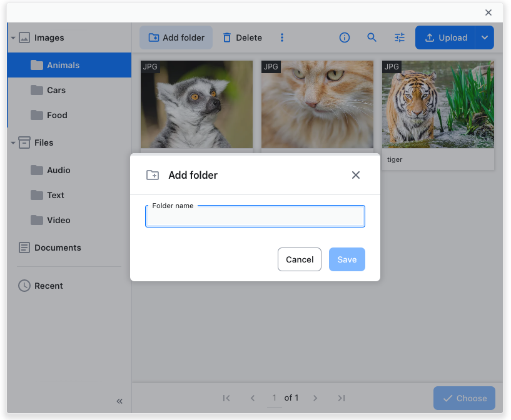The width and height of the screenshot is (511, 420).
Task: Jump to the last page with the pagination icon
Action: coord(342,398)
